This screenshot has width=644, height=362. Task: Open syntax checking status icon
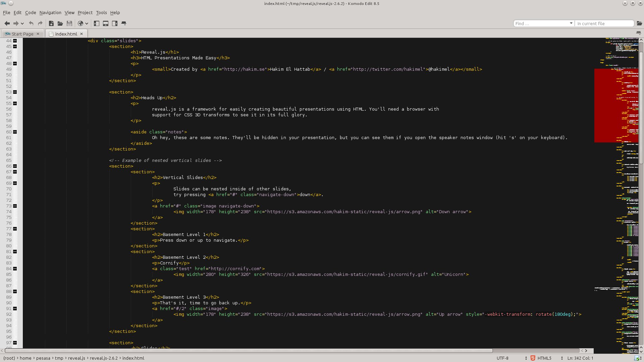tap(637, 358)
